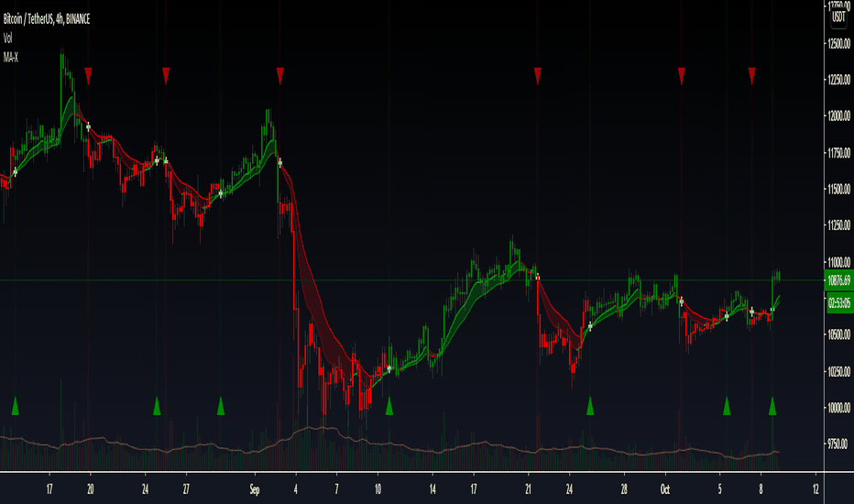Screen dimensions: 854x504
Task: Select the MA-X indicator label
Action: [11, 57]
